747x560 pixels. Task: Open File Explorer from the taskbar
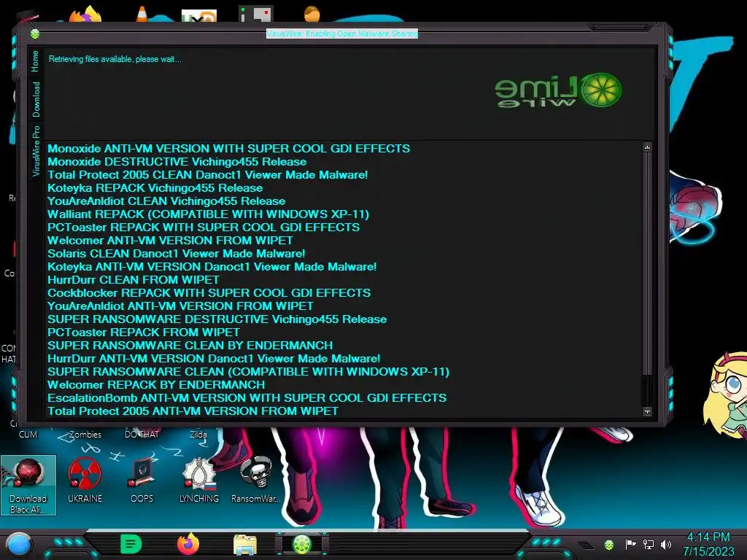point(245,545)
